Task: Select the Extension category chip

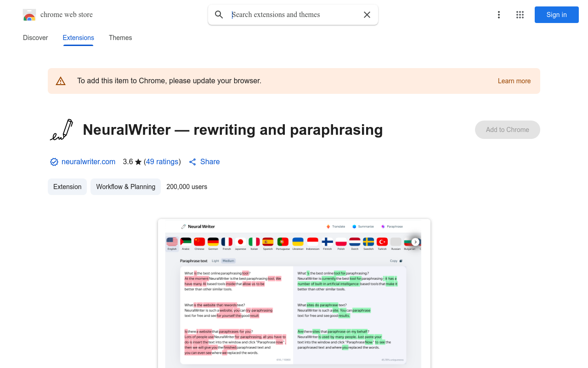Action: (67, 187)
